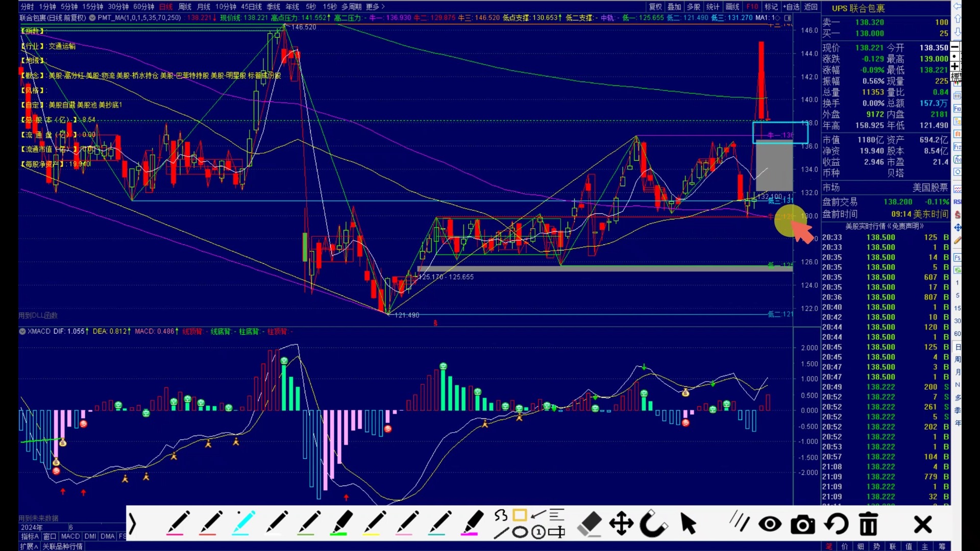Select the DMI indicator tab
Image resolution: width=980 pixels, height=551 pixels.
[x=90, y=536]
